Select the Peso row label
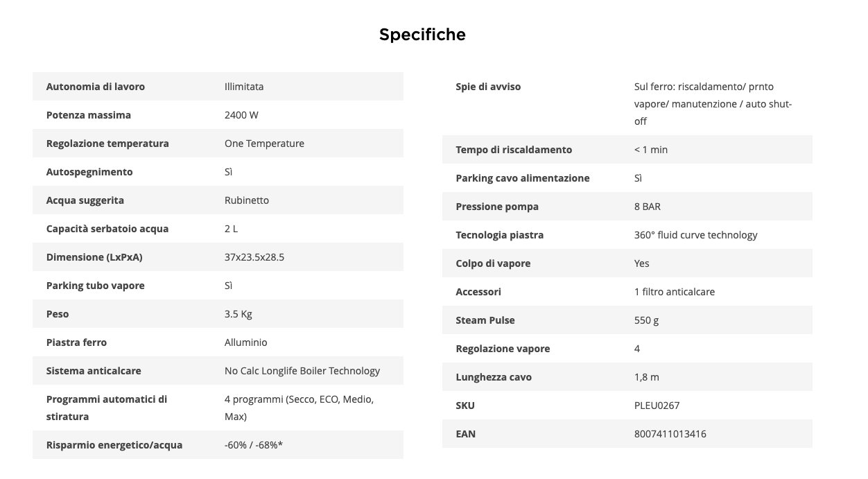 point(58,314)
